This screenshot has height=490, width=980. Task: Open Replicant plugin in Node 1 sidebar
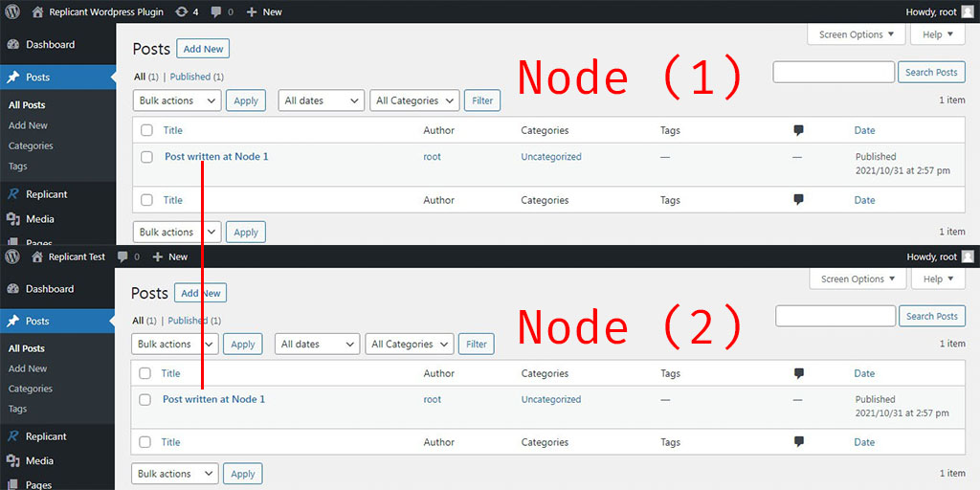57,193
